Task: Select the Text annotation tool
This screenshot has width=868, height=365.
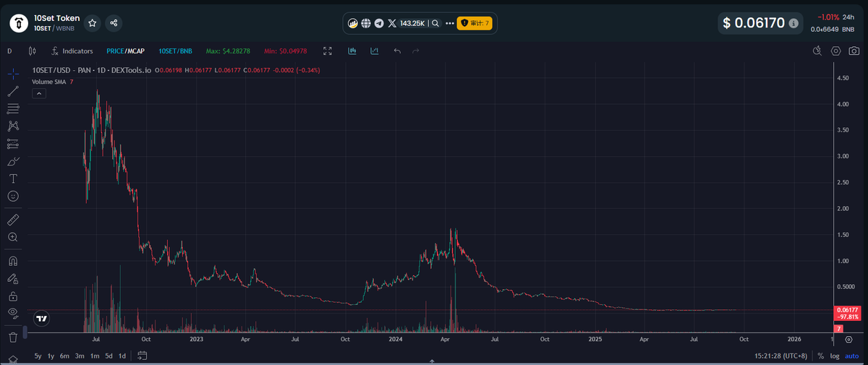Action: 13,178
